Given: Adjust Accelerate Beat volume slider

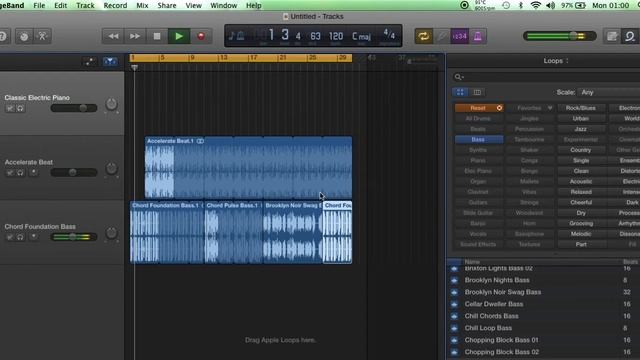Looking at the screenshot, I should point(74,173).
